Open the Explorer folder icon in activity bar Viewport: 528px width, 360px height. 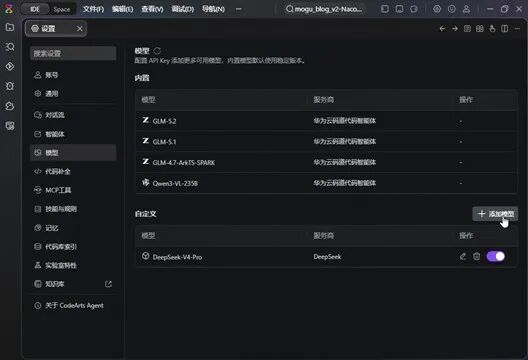(10, 27)
